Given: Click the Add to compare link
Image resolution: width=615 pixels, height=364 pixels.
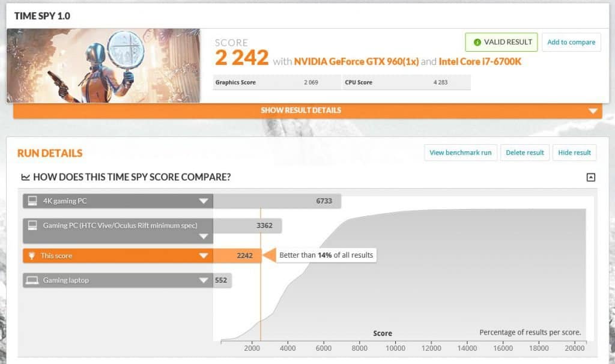Looking at the screenshot, I should point(571,42).
